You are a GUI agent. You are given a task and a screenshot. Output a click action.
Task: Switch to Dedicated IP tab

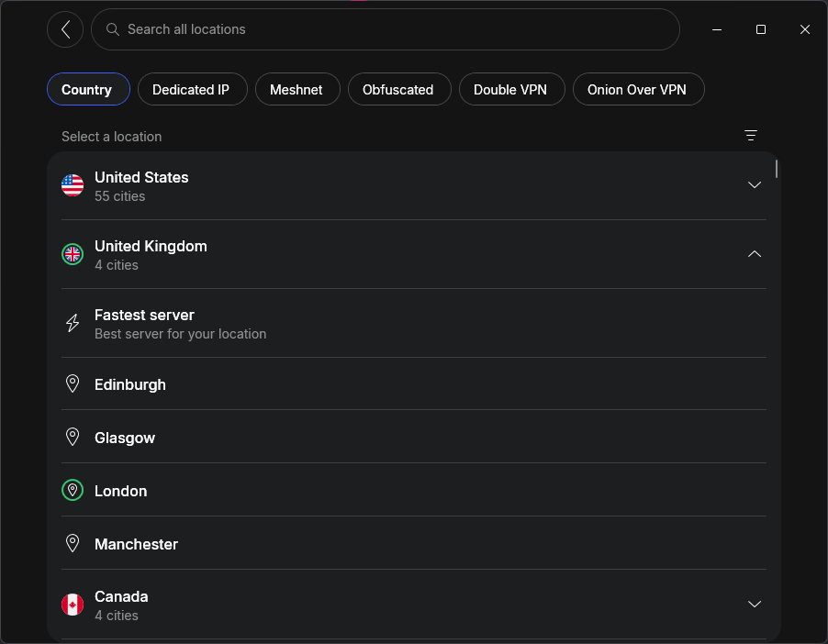192,89
